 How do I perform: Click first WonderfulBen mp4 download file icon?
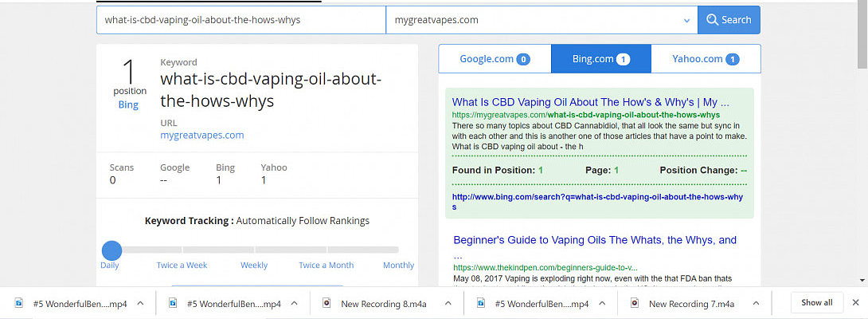pyautogui.click(x=18, y=303)
